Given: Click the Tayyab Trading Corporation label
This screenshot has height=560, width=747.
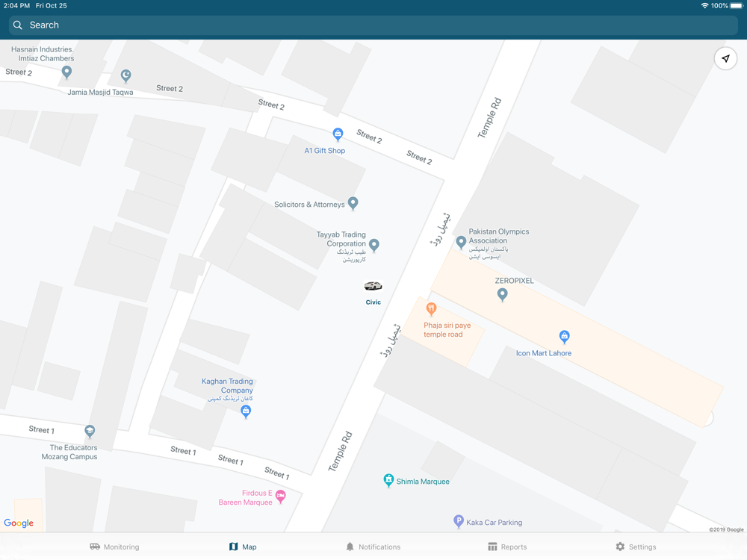Looking at the screenshot, I should [341, 247].
